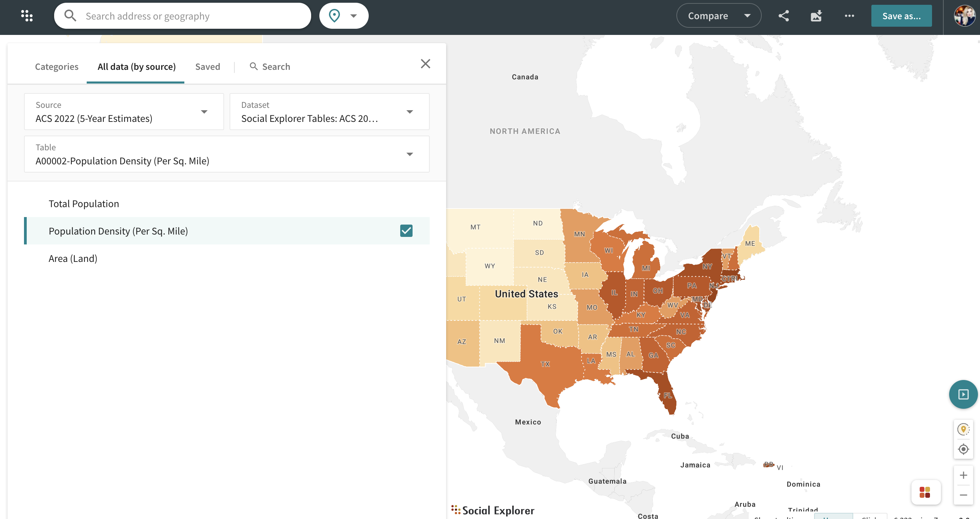Expand the Source dropdown
The image size is (980, 519).
click(x=124, y=112)
